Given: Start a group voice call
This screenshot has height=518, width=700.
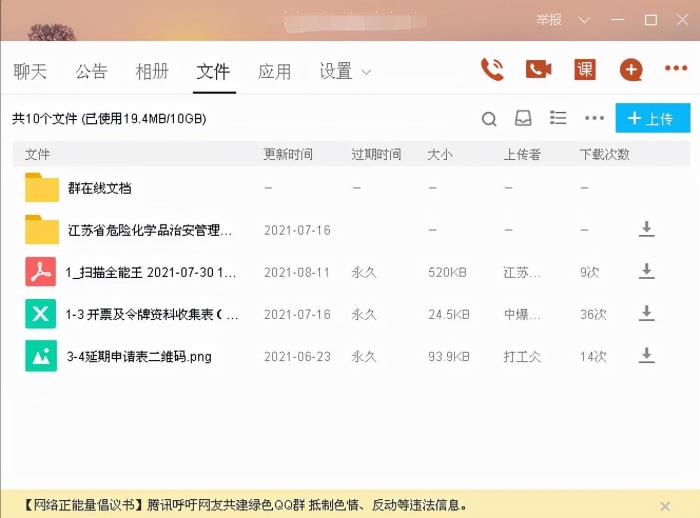Looking at the screenshot, I should coord(492,69).
